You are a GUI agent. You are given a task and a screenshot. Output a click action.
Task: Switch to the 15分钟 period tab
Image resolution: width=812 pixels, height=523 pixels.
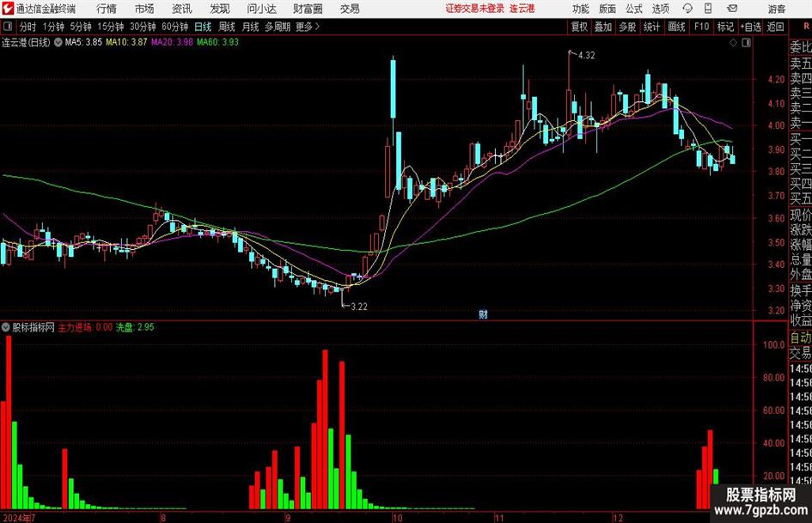click(110, 27)
